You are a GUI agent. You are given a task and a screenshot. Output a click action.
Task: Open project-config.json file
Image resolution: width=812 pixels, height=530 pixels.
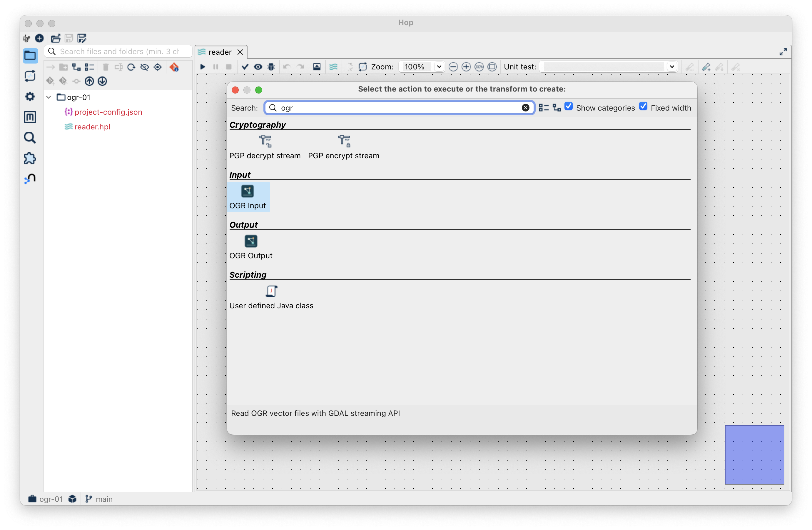[x=108, y=112]
